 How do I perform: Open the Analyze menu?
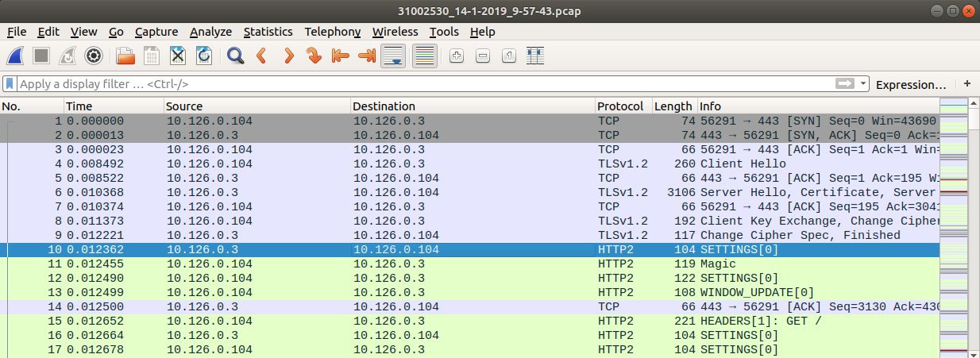pos(210,32)
